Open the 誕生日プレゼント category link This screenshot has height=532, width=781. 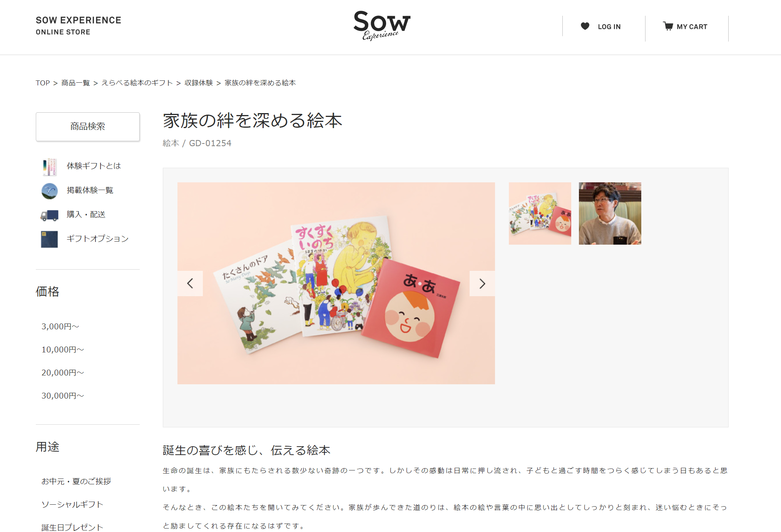[72, 527]
